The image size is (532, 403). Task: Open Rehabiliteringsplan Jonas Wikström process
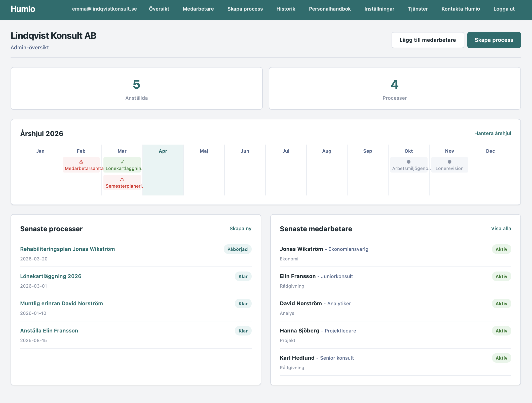tap(67, 249)
